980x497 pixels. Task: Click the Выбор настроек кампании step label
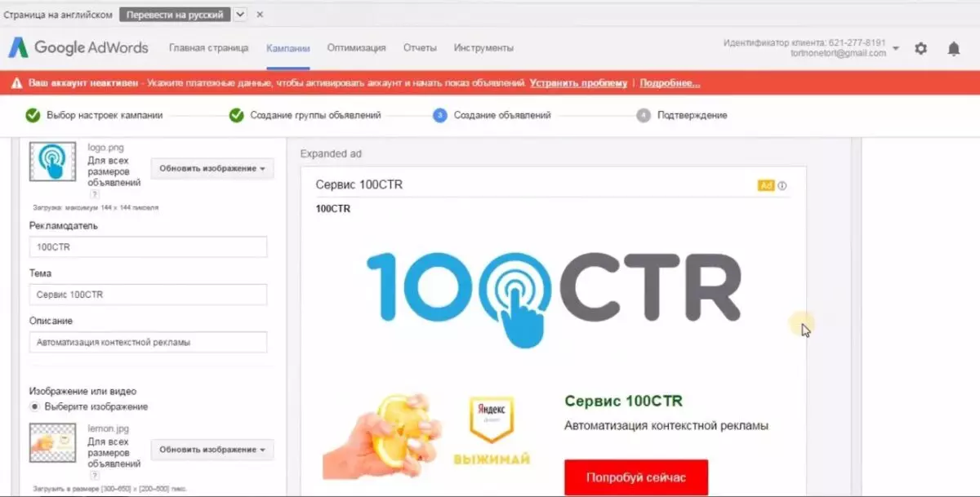[x=105, y=115]
